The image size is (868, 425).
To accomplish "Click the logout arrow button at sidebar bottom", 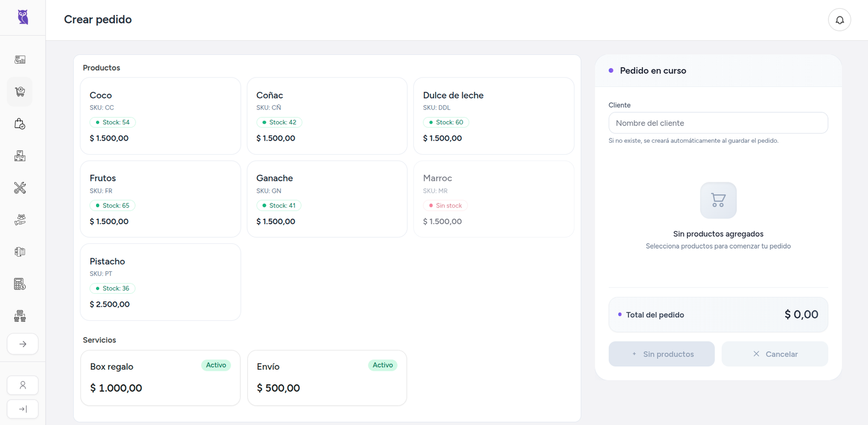I will click(x=23, y=409).
